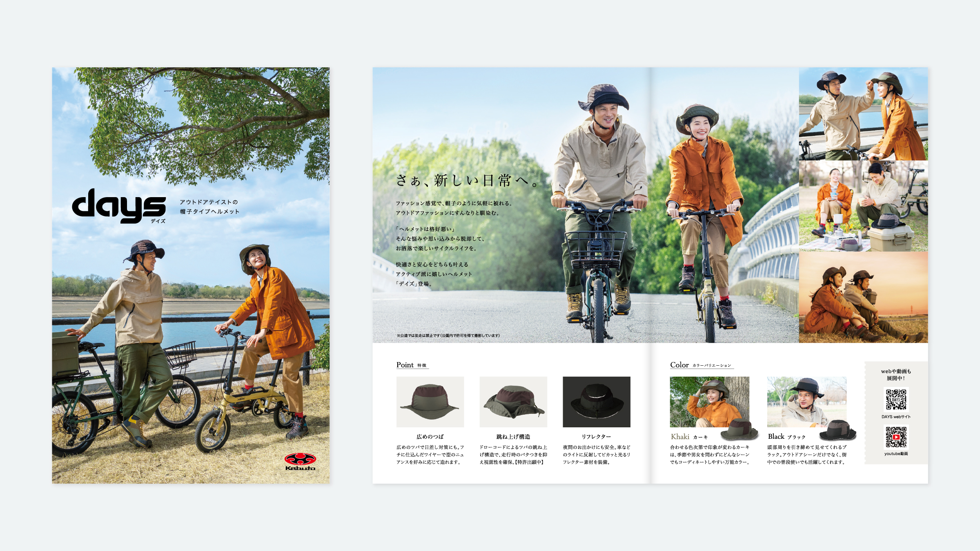Click the "リフレクター" caption
Image resolution: width=980 pixels, height=551 pixels.
point(597,437)
